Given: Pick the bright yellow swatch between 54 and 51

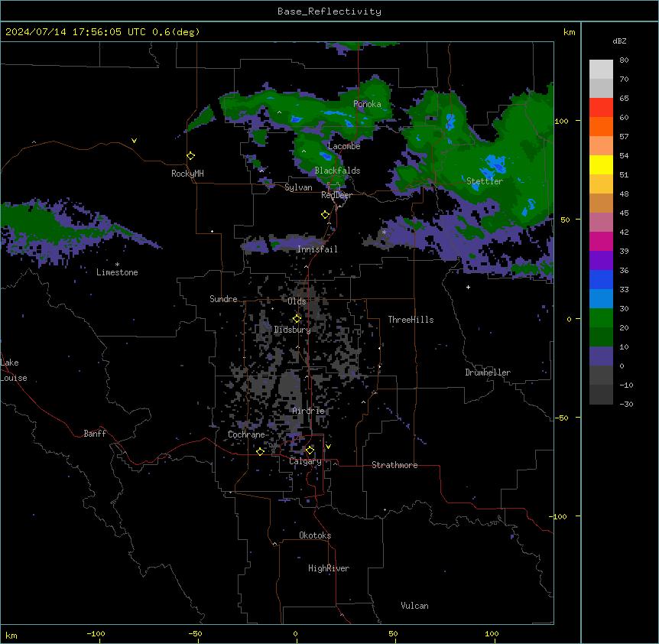Looking at the screenshot, I should point(601,164).
